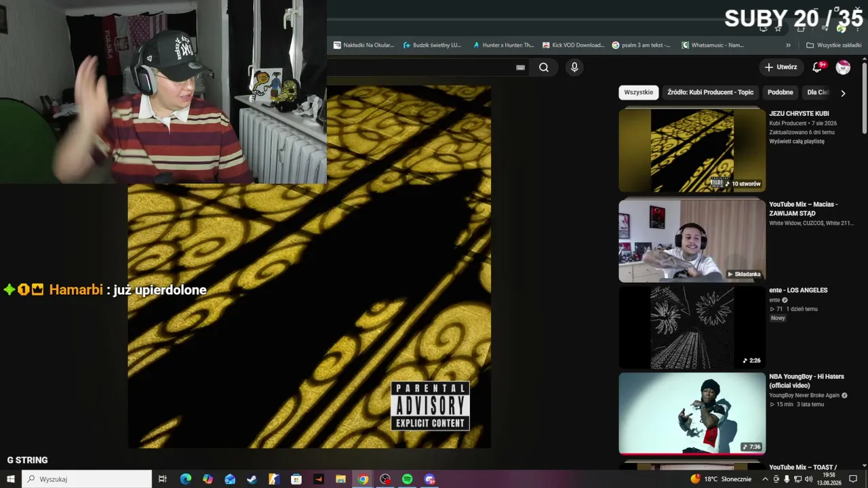Open Copilot from the taskbar
The image size is (868, 488).
click(x=208, y=479)
